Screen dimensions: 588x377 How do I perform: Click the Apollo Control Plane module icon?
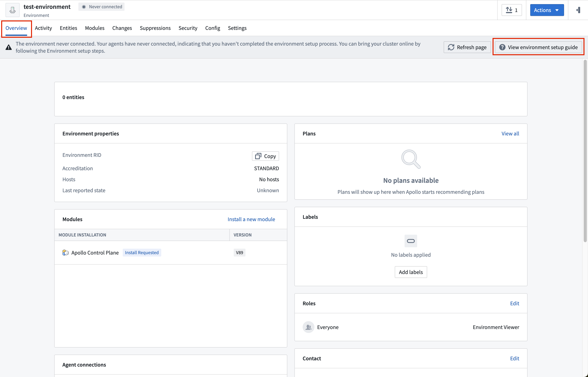pyautogui.click(x=65, y=252)
